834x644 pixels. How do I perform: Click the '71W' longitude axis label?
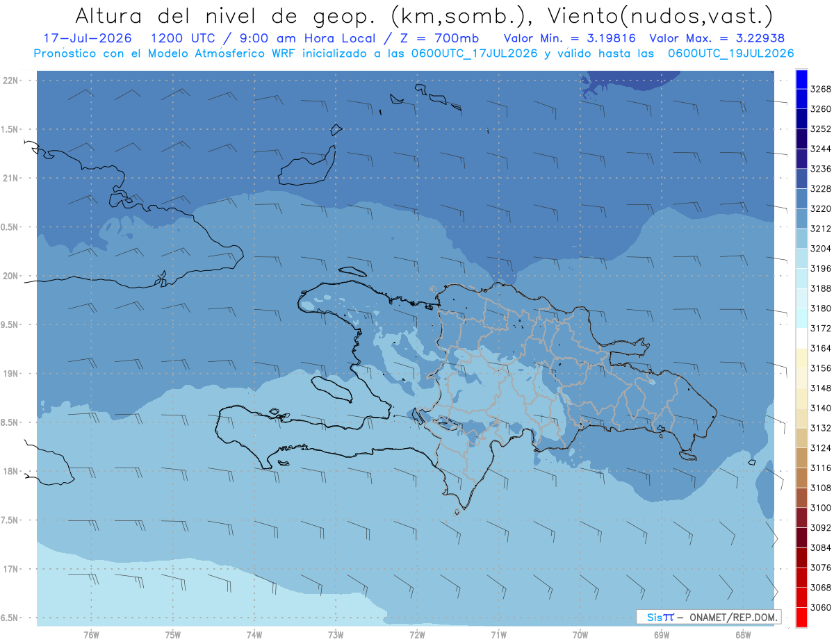tap(498, 635)
